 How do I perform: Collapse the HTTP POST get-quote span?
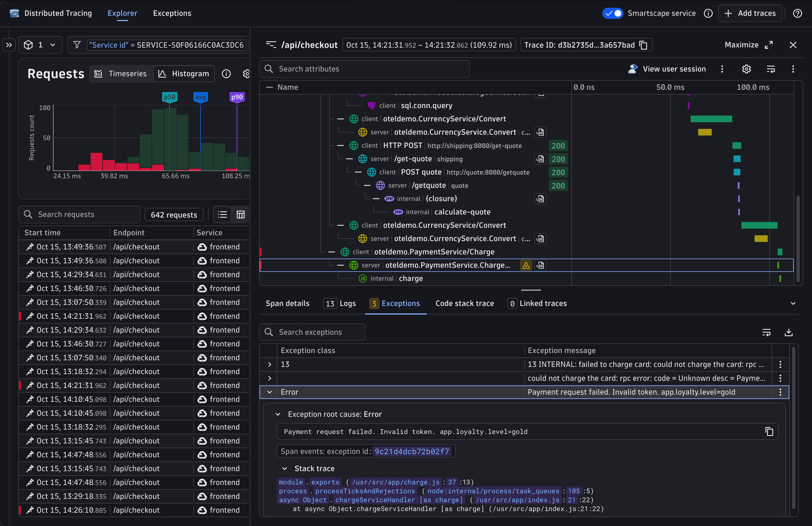[x=340, y=145]
